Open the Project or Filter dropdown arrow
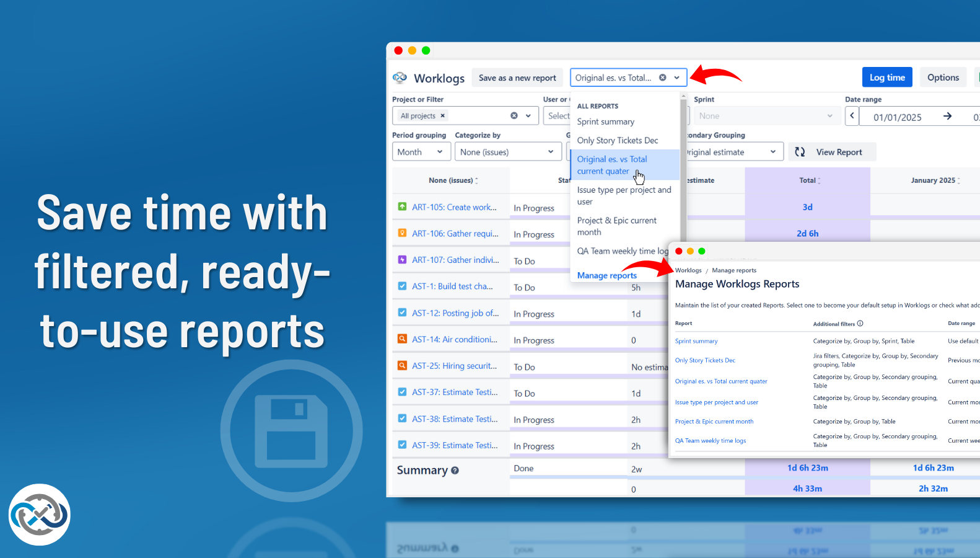Screen dimensions: 980x558 (528, 116)
